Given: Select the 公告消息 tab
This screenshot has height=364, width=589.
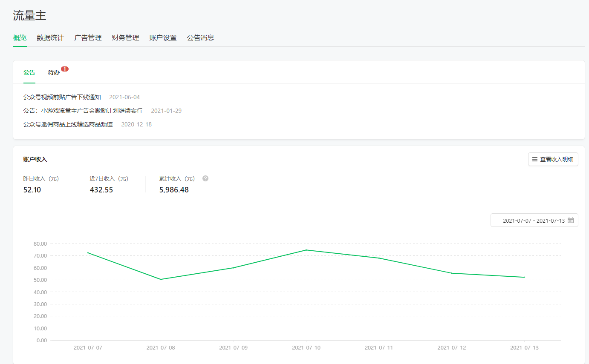Looking at the screenshot, I should click(x=200, y=38).
